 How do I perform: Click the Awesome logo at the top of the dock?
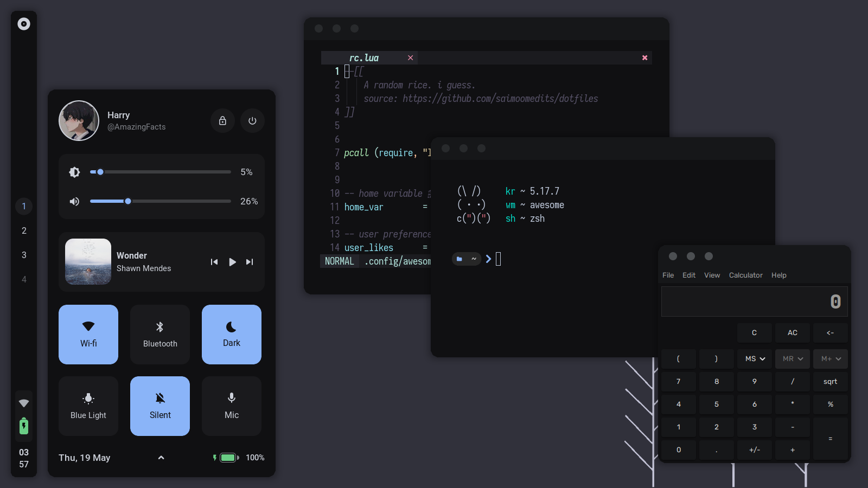pos(23,24)
